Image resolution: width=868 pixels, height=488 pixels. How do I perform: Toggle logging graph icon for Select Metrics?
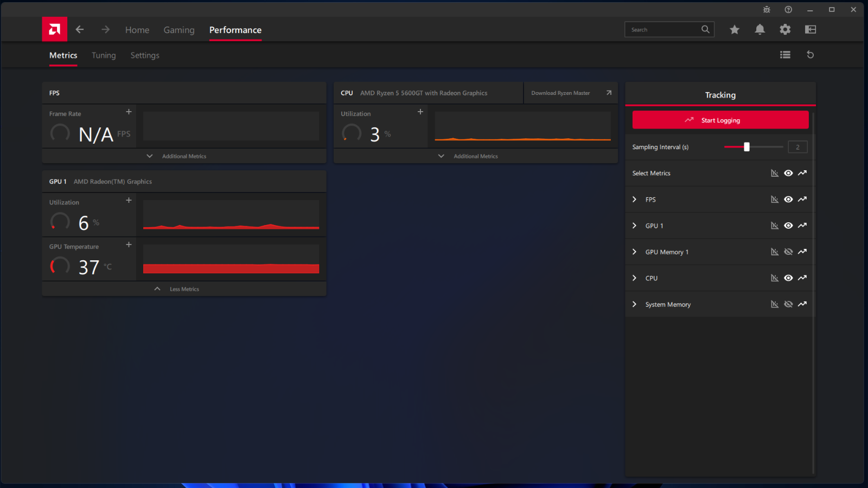tap(802, 173)
